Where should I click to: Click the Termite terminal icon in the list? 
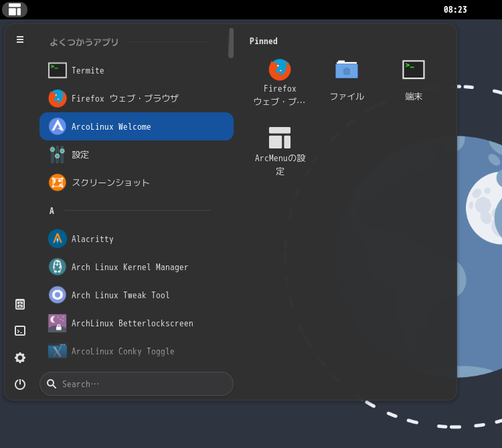(x=58, y=70)
